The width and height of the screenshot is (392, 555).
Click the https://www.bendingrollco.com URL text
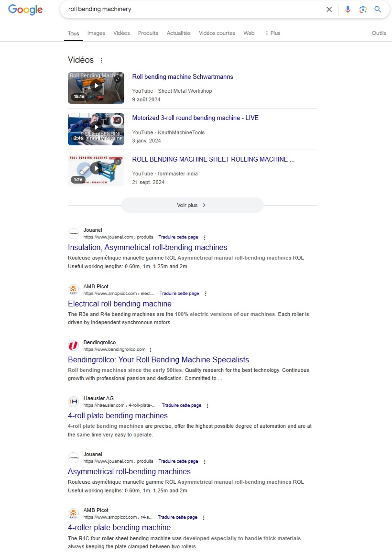(114, 349)
